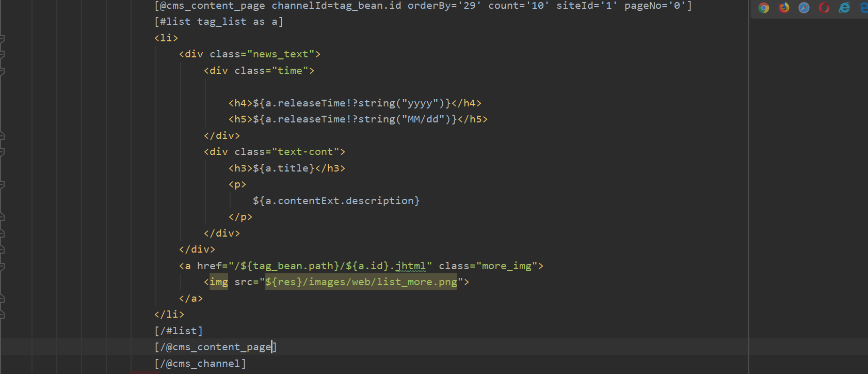Click the ${a.contentExt.description} expression
This screenshot has width=868, height=374.
(336, 201)
